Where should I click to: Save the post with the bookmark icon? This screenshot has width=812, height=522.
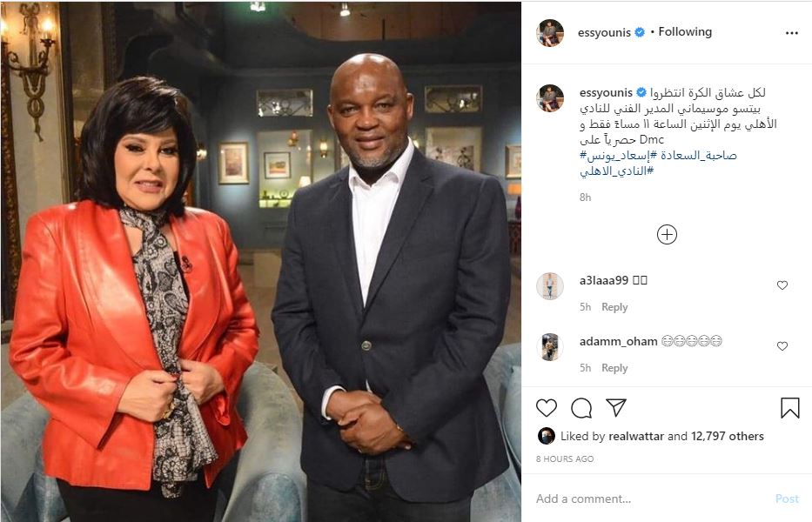pos(789,408)
